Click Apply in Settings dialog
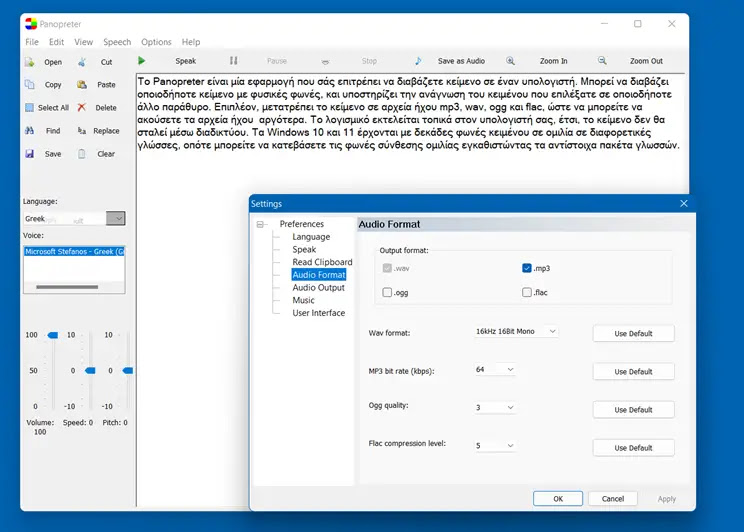The height and width of the screenshot is (532, 744). coord(667,499)
